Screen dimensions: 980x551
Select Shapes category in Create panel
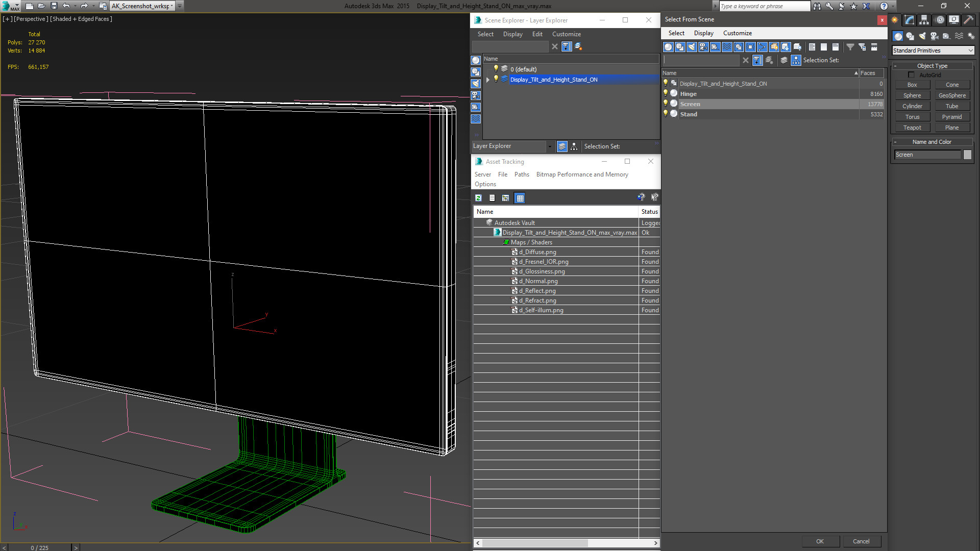click(x=910, y=36)
